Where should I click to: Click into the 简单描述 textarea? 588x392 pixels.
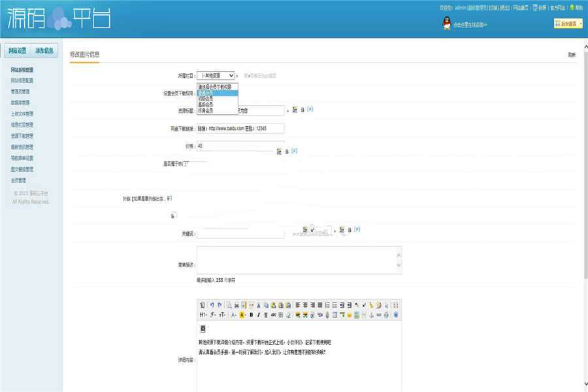pos(299,260)
